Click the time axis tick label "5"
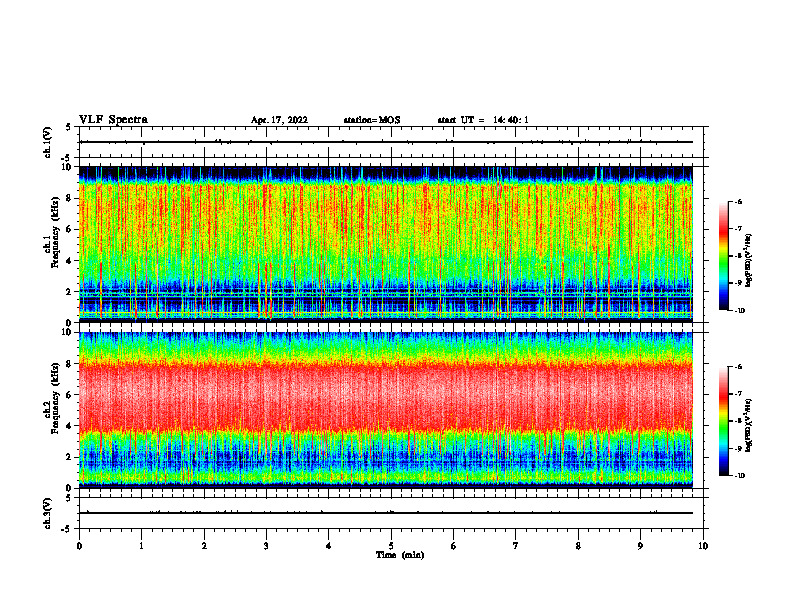 391,546
